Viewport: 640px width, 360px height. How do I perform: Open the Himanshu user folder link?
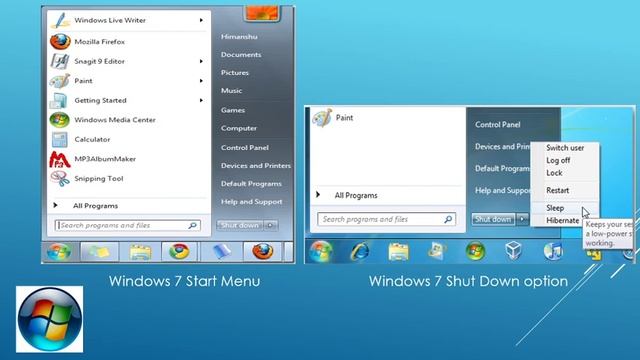click(239, 37)
